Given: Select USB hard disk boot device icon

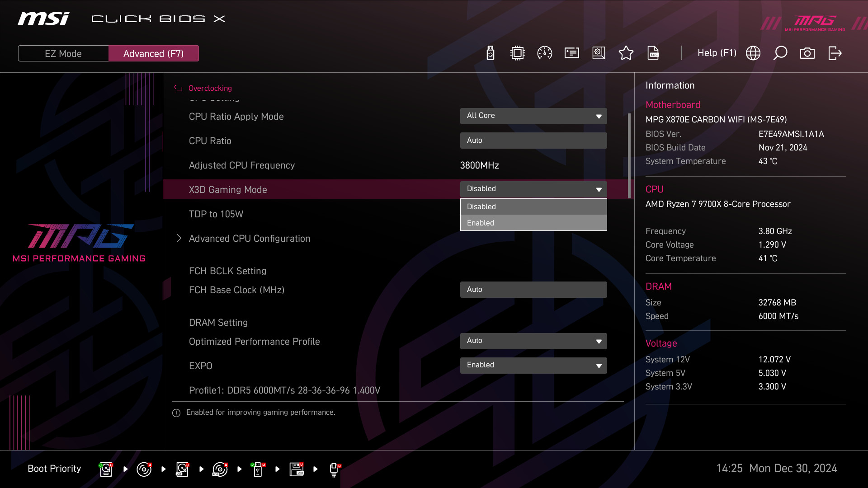Looking at the screenshot, I should [182, 469].
